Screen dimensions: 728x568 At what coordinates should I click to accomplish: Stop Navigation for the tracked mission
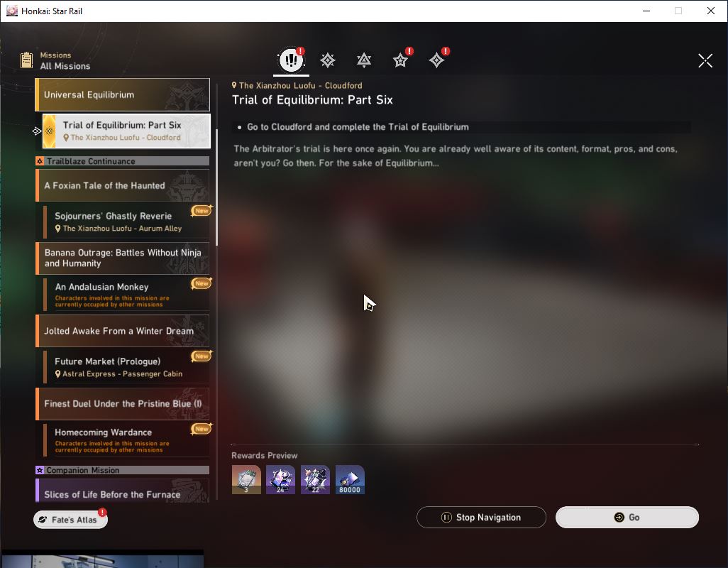click(x=481, y=517)
